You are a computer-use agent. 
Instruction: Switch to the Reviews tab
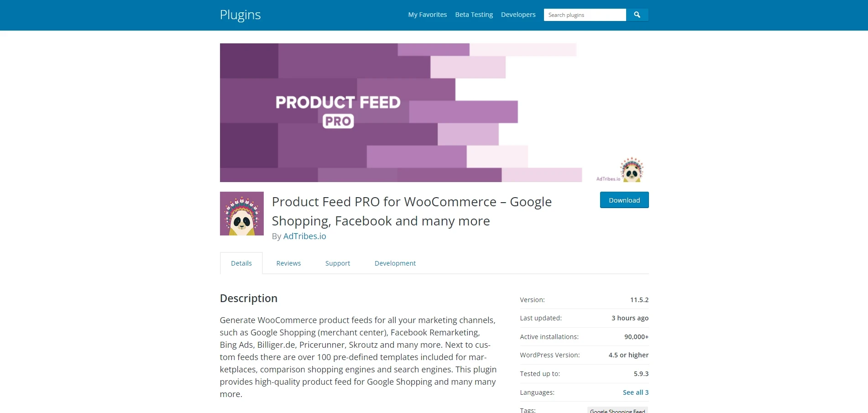click(x=288, y=263)
